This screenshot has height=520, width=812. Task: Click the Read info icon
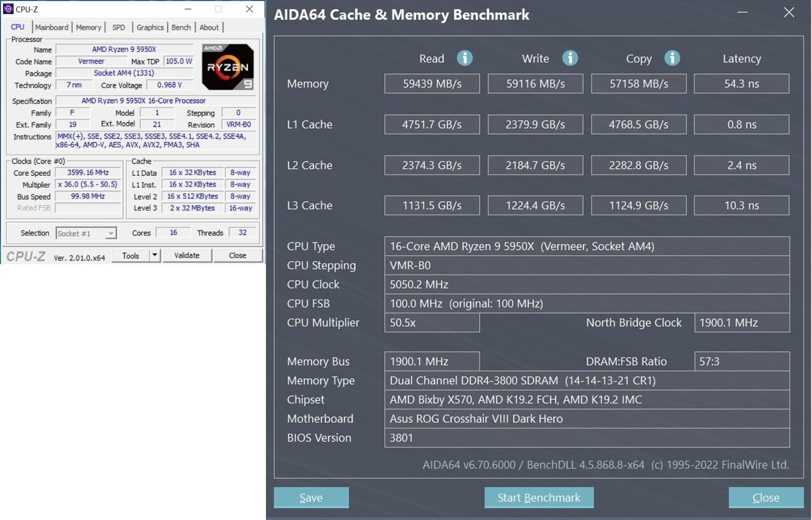pyautogui.click(x=465, y=58)
